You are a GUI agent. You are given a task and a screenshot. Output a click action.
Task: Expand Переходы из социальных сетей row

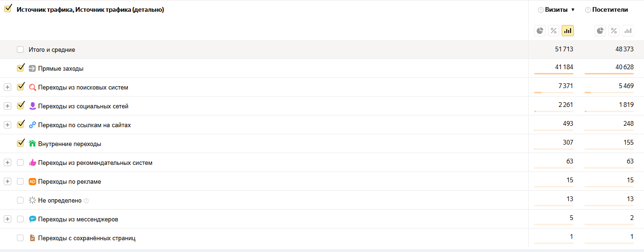[8, 106]
